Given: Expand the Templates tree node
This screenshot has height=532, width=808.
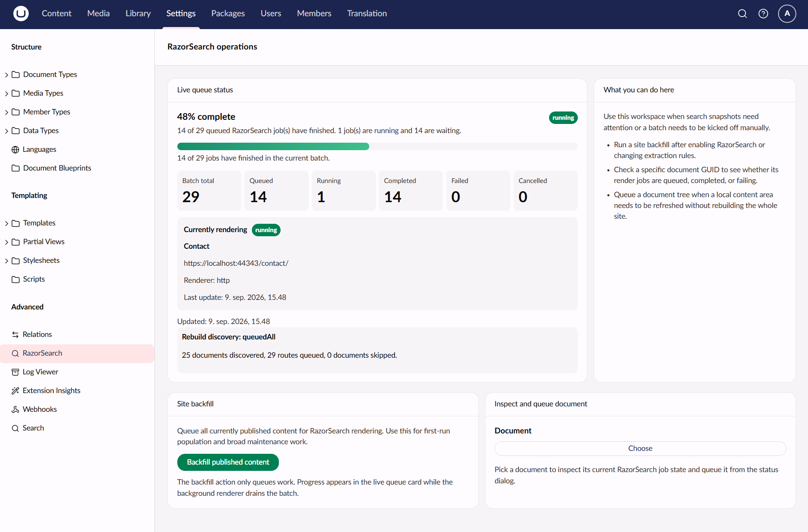Looking at the screenshot, I should click(x=7, y=223).
